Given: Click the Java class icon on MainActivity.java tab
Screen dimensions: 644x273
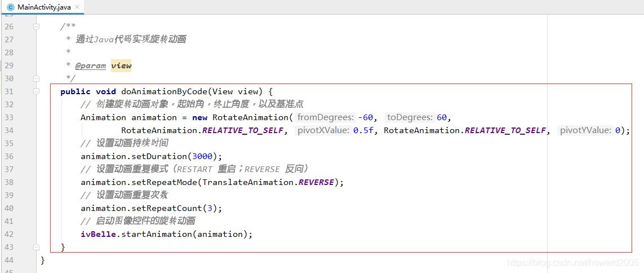Looking at the screenshot, I should 10,7.
